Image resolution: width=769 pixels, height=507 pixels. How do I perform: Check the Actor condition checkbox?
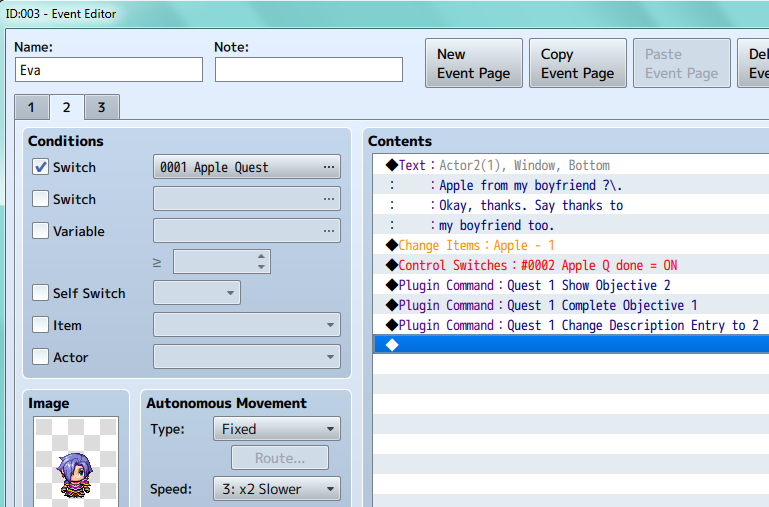tap(40, 356)
